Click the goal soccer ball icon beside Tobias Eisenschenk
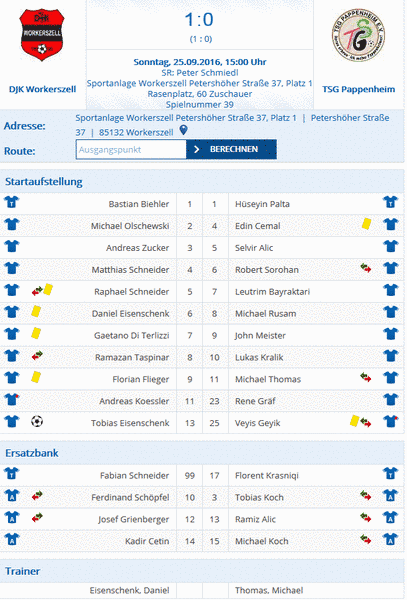The width and height of the screenshot is (407, 600). click(37, 422)
